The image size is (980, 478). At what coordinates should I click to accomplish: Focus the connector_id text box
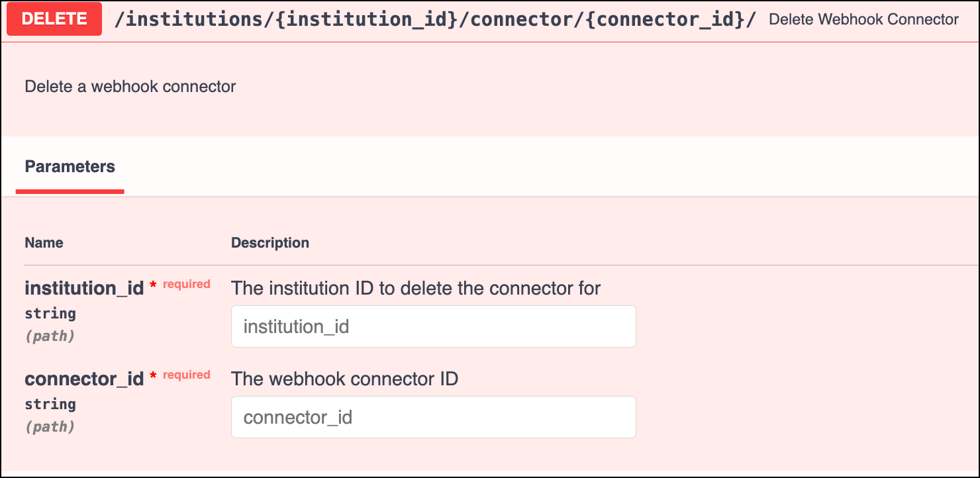[433, 417]
